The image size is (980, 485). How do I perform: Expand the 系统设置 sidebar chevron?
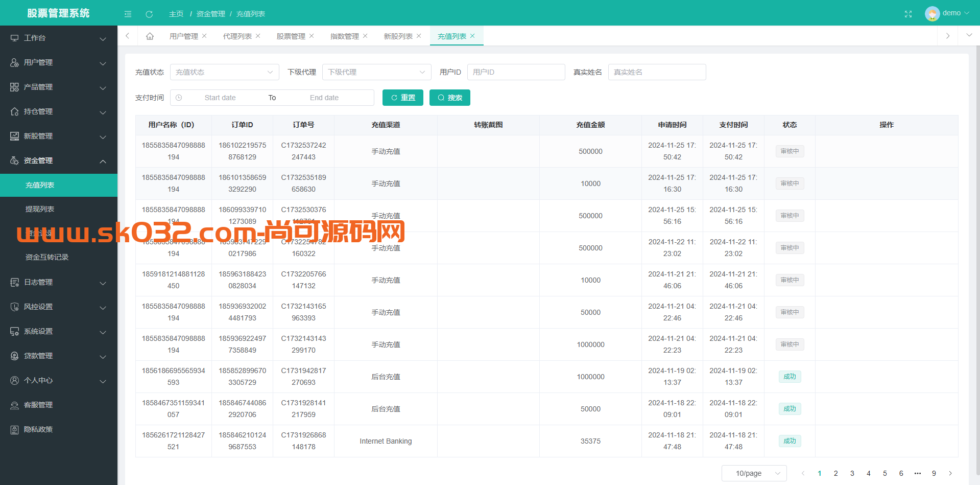103,332
